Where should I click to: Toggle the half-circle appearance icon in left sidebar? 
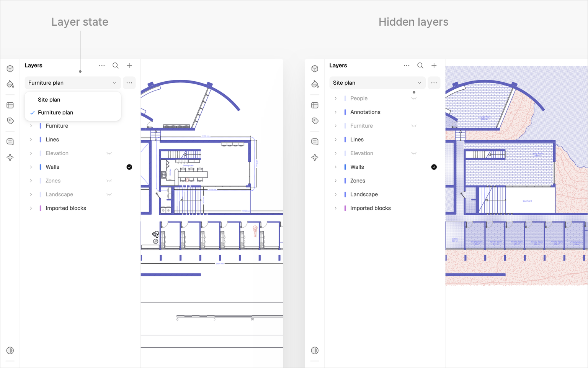coord(10,350)
